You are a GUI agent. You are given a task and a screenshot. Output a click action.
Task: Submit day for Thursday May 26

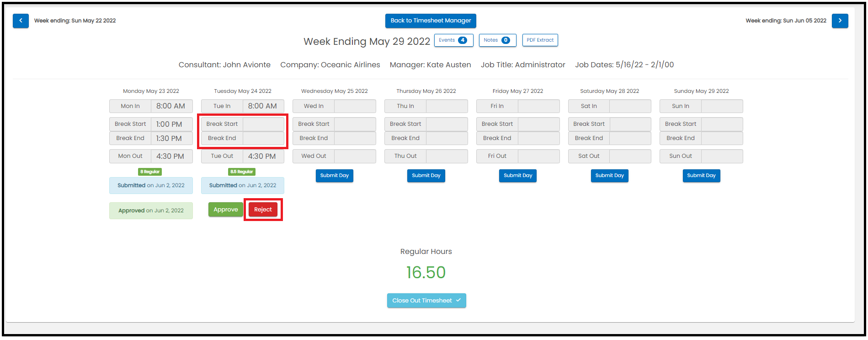(x=426, y=176)
